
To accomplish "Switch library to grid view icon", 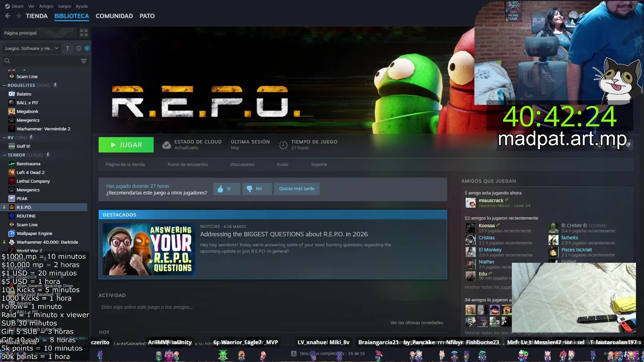I will [x=84, y=33].
